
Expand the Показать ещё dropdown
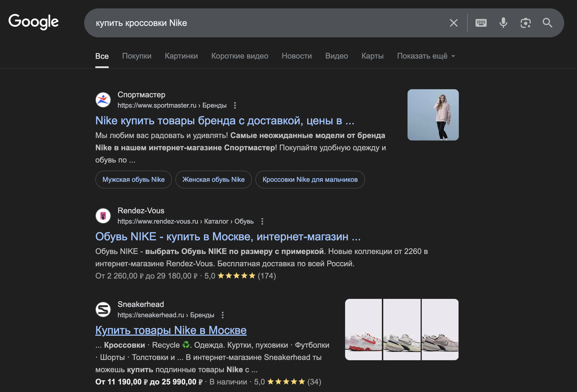coord(426,56)
